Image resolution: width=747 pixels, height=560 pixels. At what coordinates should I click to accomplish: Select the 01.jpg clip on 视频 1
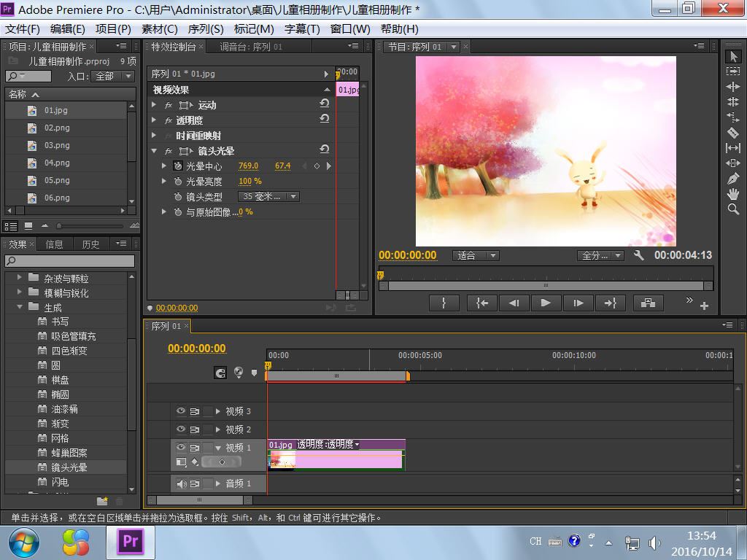pyautogui.click(x=336, y=454)
